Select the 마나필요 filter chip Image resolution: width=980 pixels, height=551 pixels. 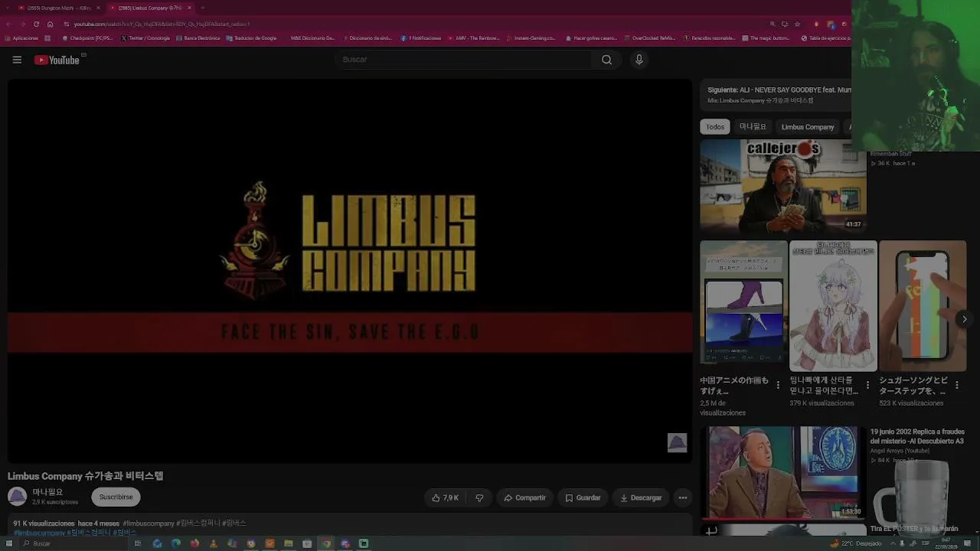click(x=753, y=127)
